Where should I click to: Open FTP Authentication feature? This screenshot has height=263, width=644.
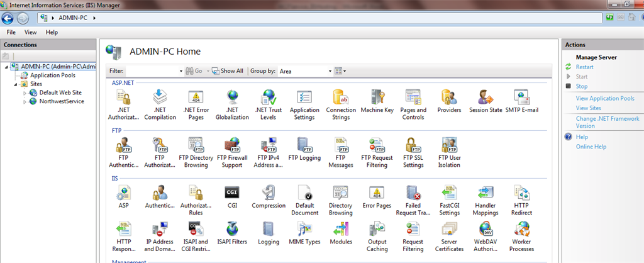point(124,152)
